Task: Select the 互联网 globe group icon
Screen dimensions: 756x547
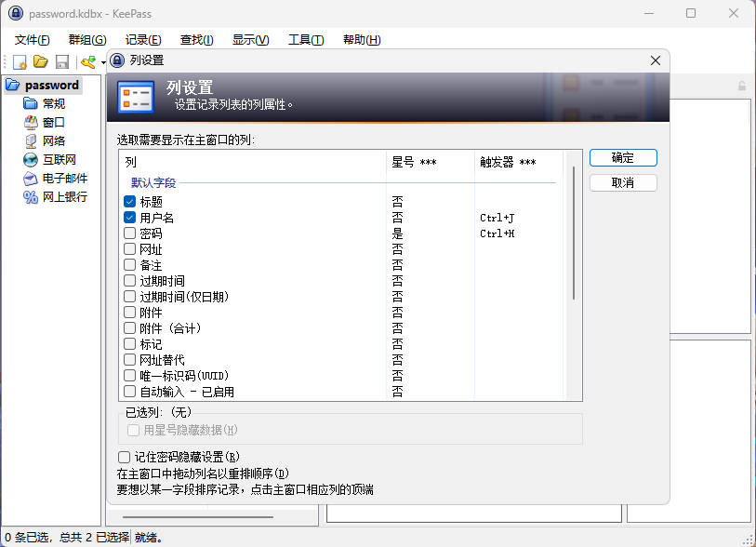Action: 31,159
